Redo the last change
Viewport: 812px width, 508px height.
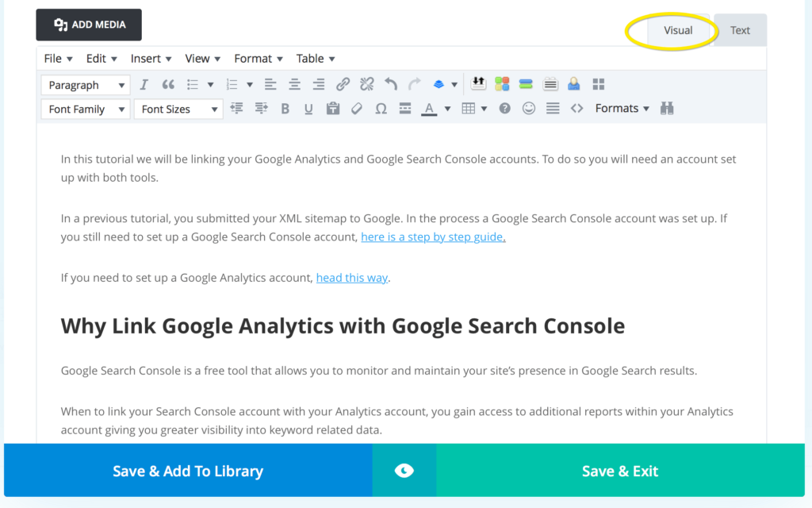(x=415, y=84)
